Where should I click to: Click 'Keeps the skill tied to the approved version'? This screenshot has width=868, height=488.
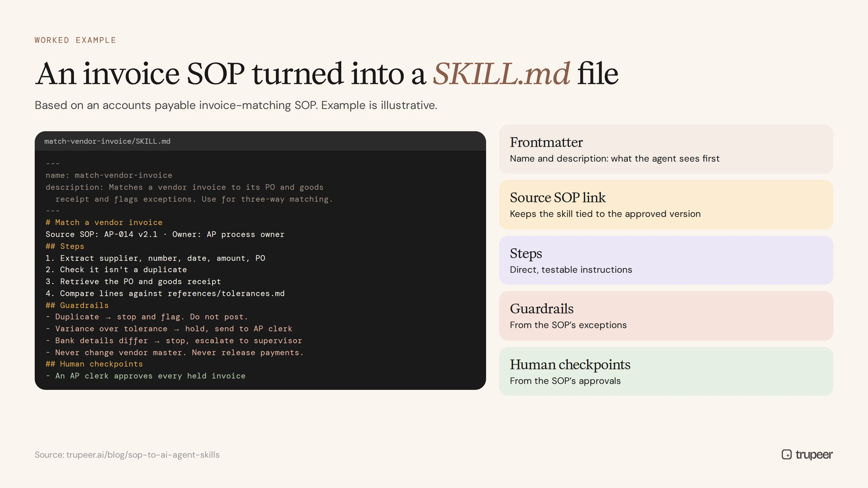(x=605, y=214)
